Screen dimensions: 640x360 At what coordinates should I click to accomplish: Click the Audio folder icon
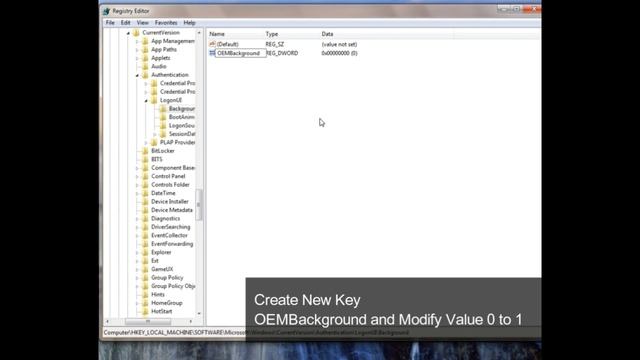point(145,67)
